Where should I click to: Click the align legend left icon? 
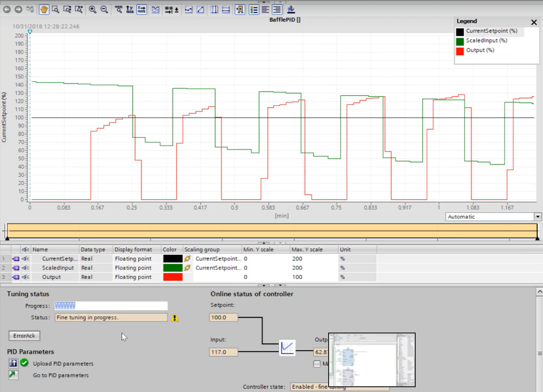(x=265, y=9)
